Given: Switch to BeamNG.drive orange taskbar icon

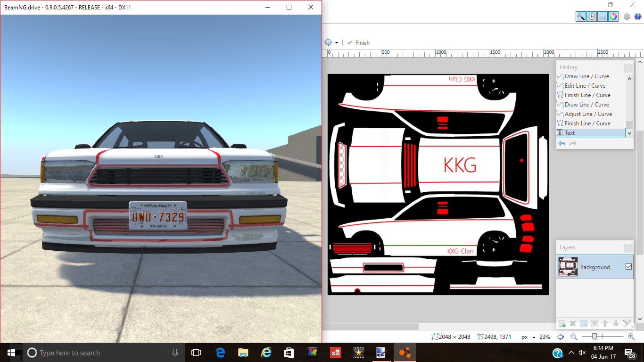Looking at the screenshot, I should 405,353.
